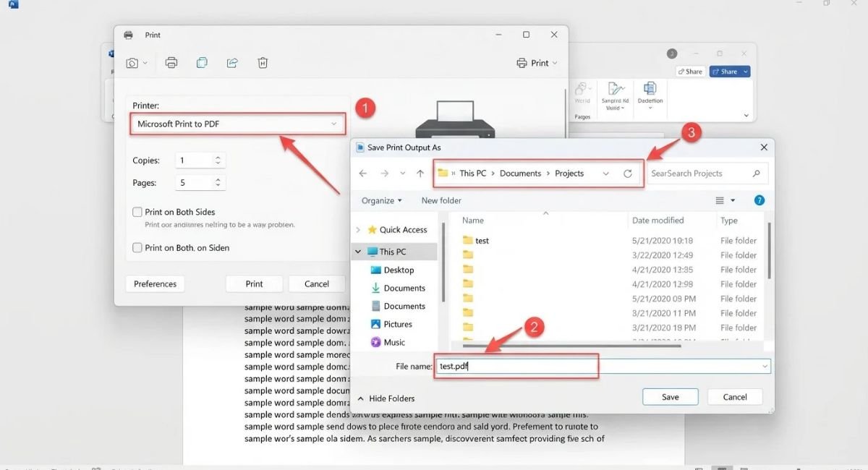The width and height of the screenshot is (868, 470).
Task: Open printer Preferences
Action: 155,284
